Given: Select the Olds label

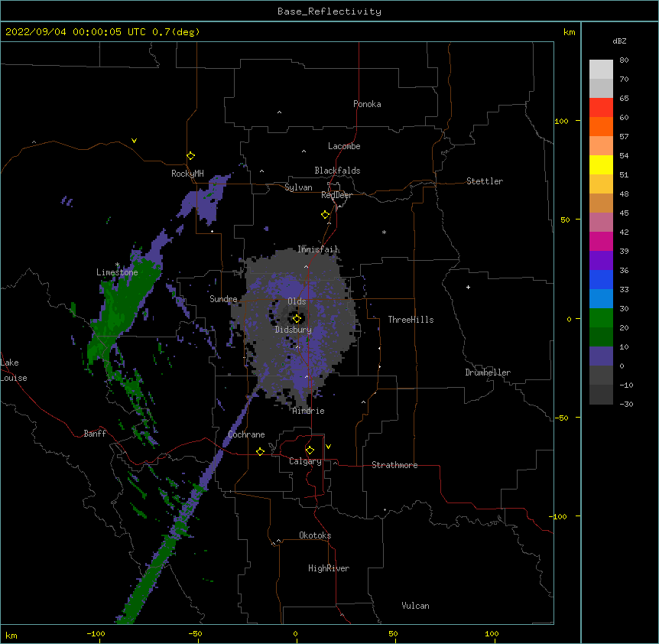Looking at the screenshot, I should (x=297, y=301).
